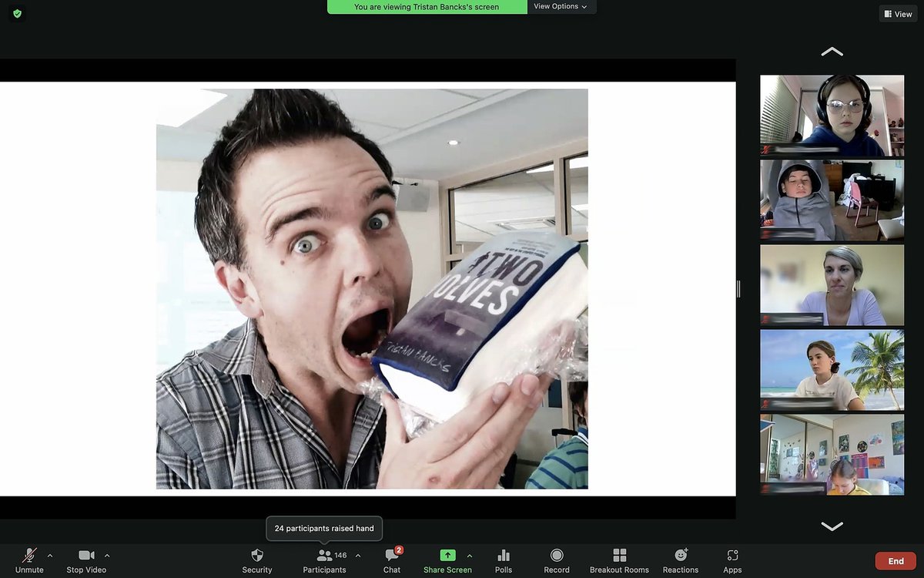Open Zoom Apps

click(732, 560)
